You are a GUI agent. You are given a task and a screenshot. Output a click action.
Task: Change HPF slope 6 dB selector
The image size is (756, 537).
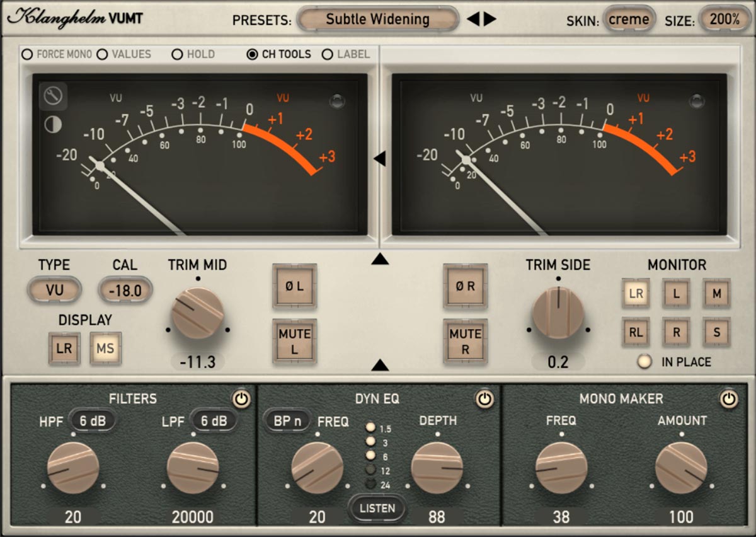93,420
